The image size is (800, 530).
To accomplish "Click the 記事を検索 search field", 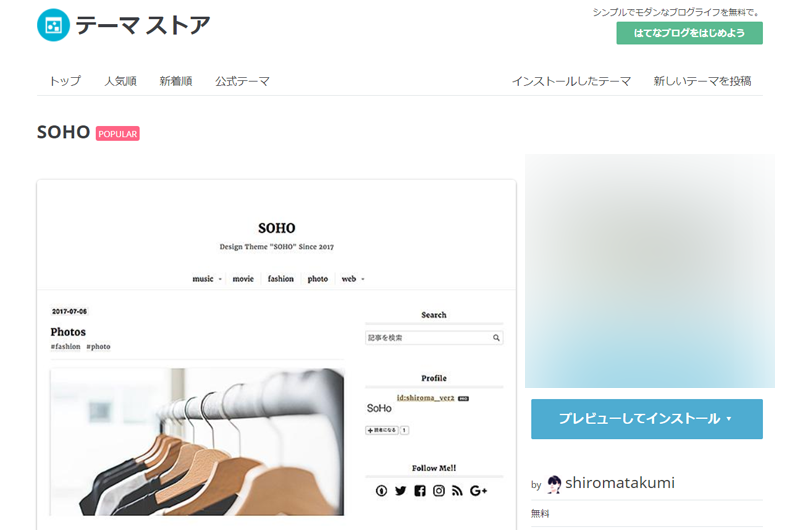I will tap(434, 338).
